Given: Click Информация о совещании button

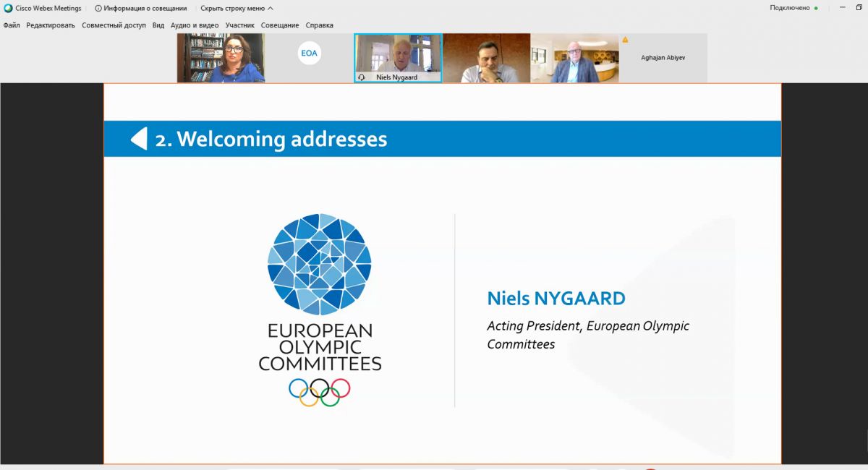Looking at the screenshot, I should coord(145,8).
